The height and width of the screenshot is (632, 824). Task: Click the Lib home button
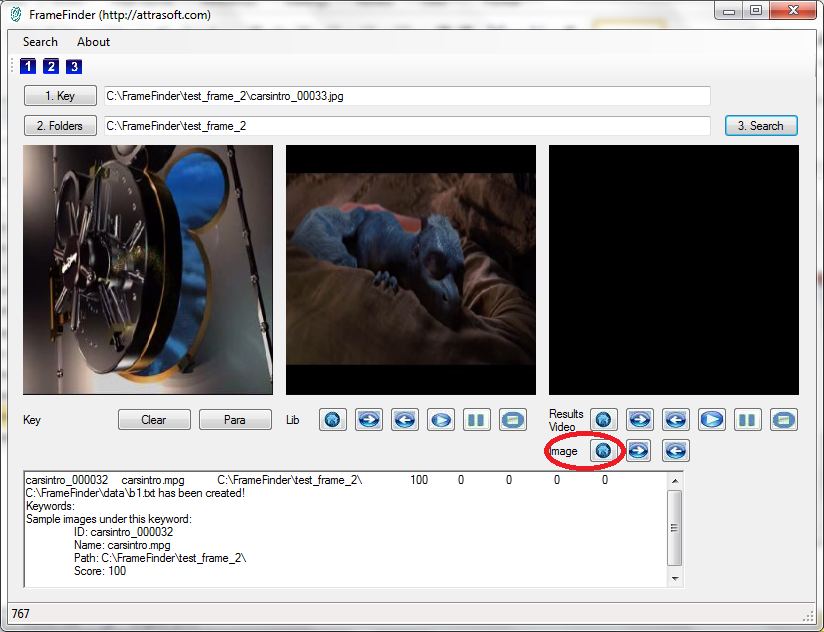click(333, 420)
